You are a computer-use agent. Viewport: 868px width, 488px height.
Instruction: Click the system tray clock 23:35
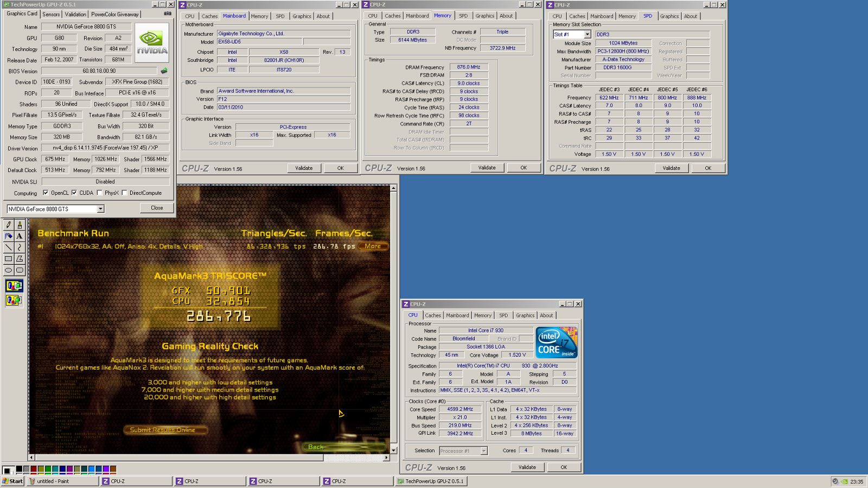click(x=857, y=481)
